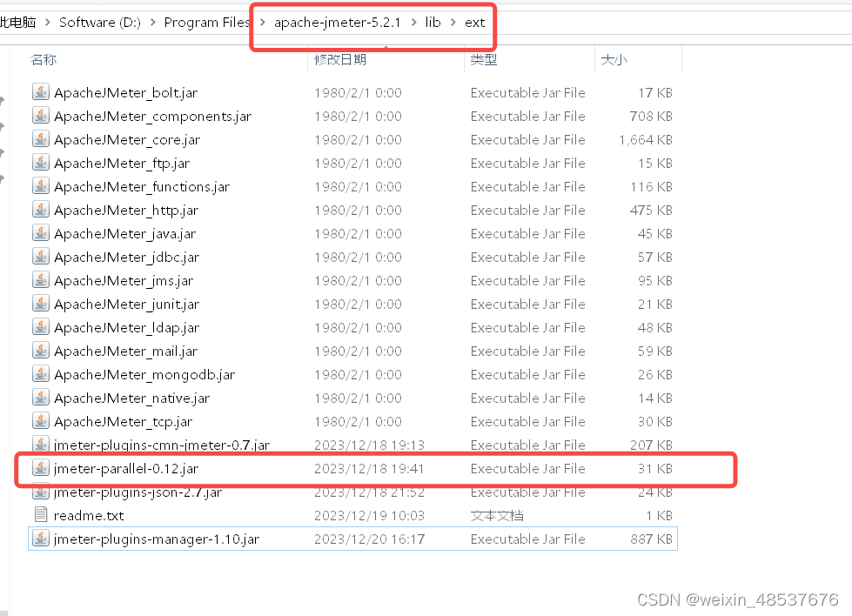This screenshot has width=852, height=616.
Task: Click date 2023/12/18 19:41 cell
Action: [369, 469]
